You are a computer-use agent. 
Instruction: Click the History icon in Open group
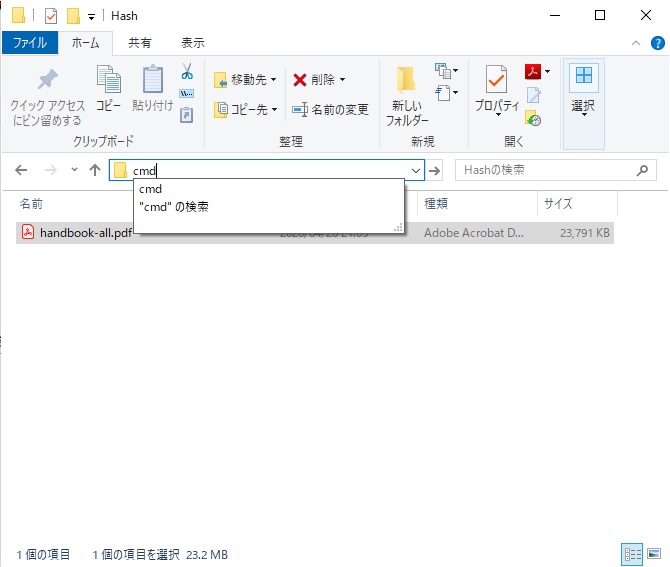pos(533,118)
